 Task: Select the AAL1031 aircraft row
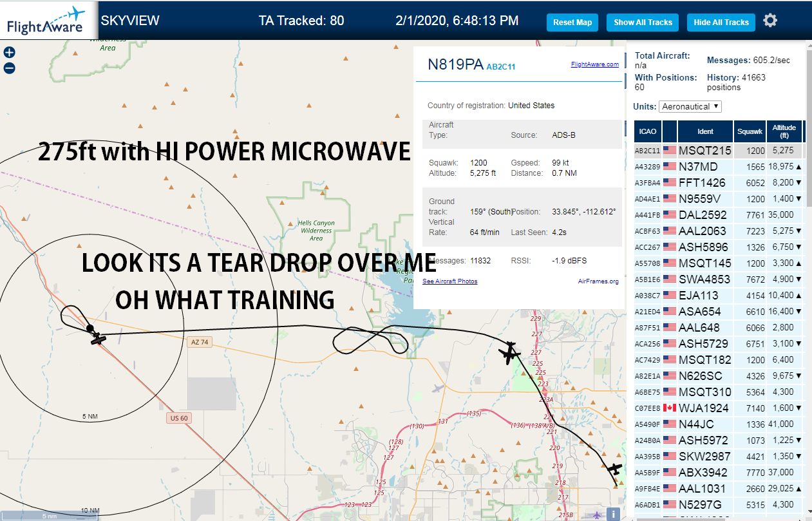pos(717,488)
